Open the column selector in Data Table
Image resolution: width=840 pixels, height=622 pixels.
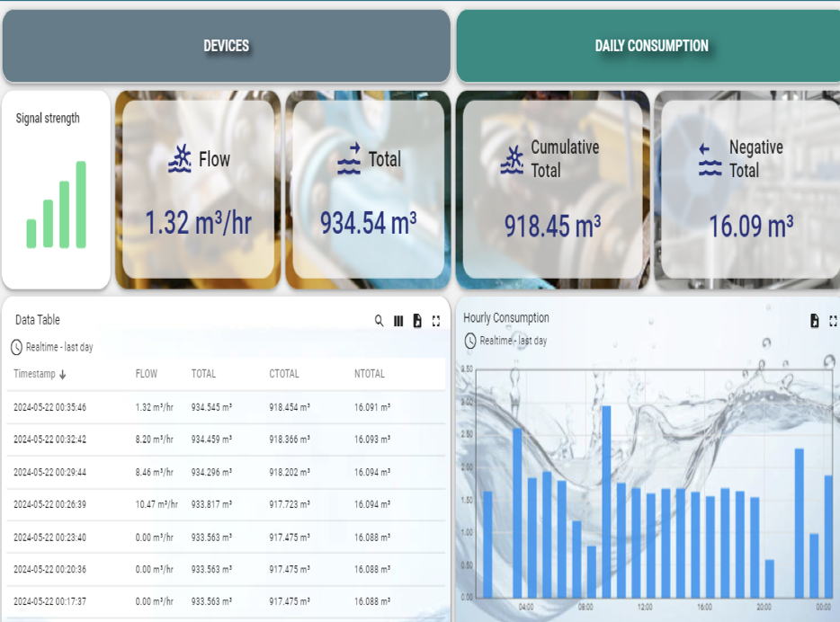(x=398, y=321)
